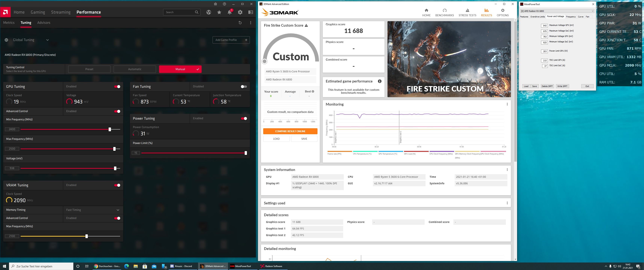Open 3DMark STRESS TESTS section
Viewport: 644px width, 270px height.
tap(467, 13)
